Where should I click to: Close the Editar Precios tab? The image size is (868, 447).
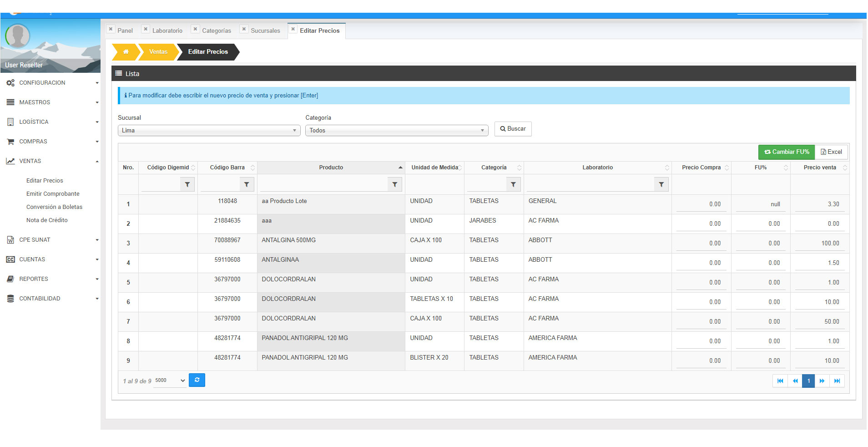tap(293, 29)
